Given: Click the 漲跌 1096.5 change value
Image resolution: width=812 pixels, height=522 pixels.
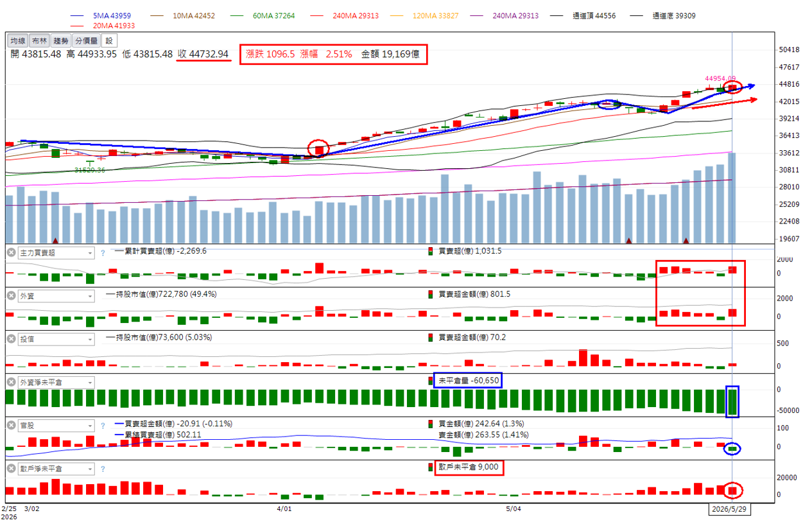Looking at the screenshot, I should (270, 54).
